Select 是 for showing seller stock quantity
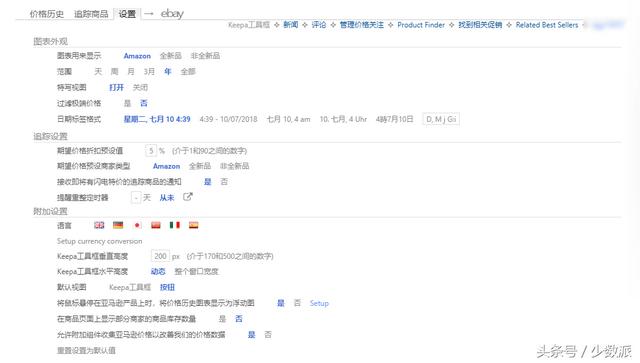640x363 pixels. click(222, 319)
